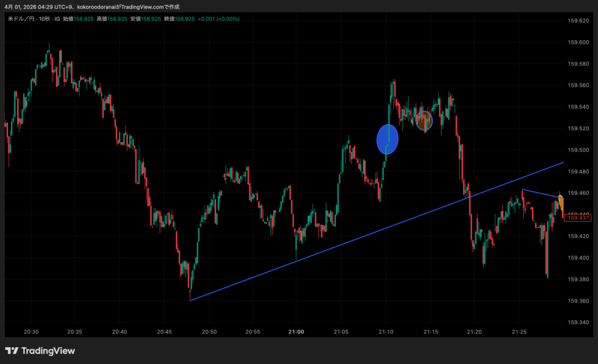Select the short descending blue trend line
Image resolution: width=598 pixels, height=364 pixels.
coord(540,193)
